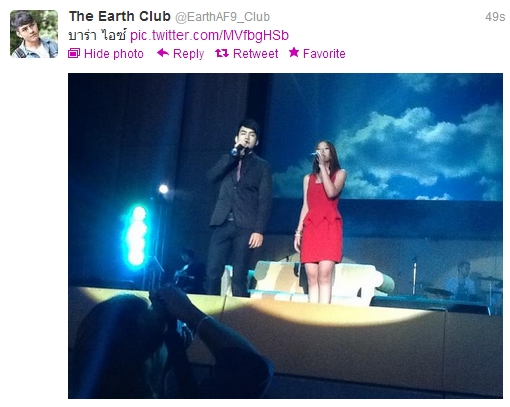Click The Earth Club profile avatar
Image resolution: width=510 pixels, height=407 pixels.
[34, 34]
